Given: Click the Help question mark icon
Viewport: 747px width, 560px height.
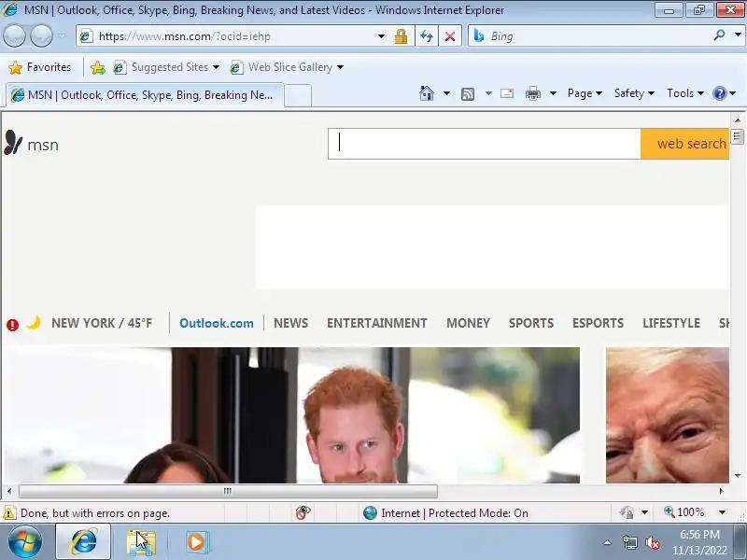Looking at the screenshot, I should (719, 93).
